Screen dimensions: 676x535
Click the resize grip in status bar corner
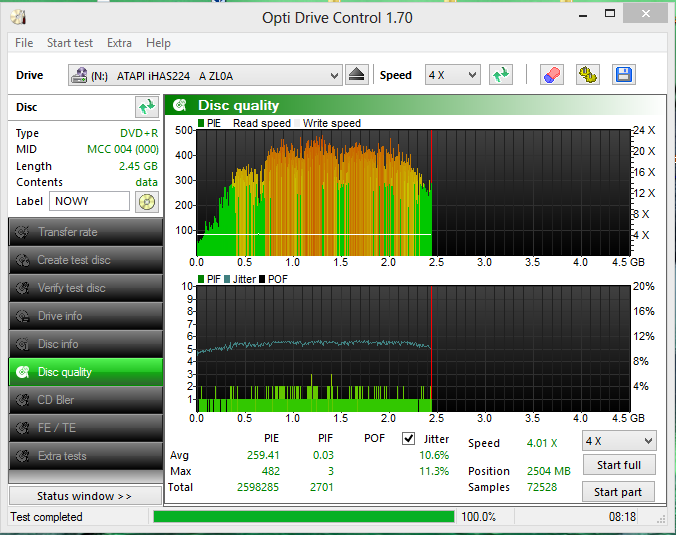coord(661,520)
